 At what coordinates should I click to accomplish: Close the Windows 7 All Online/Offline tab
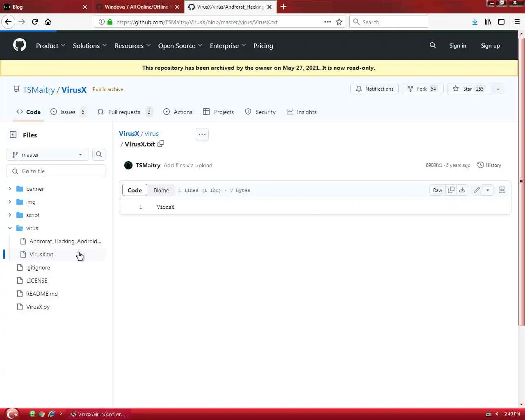coord(177,7)
